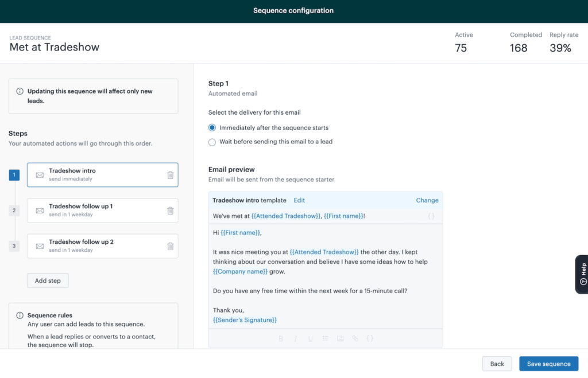Click the info icon beside Sequence rules
The width and height of the screenshot is (588, 378).
20,315
